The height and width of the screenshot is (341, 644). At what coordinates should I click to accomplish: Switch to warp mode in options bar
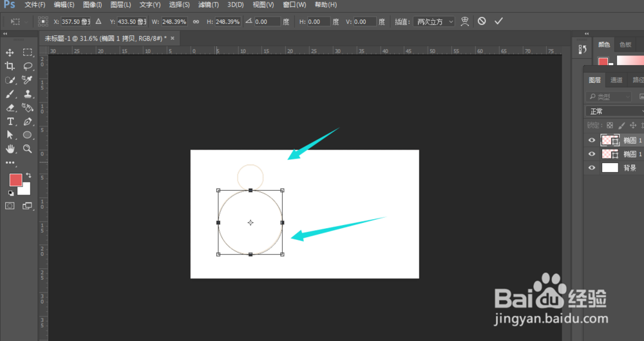464,21
